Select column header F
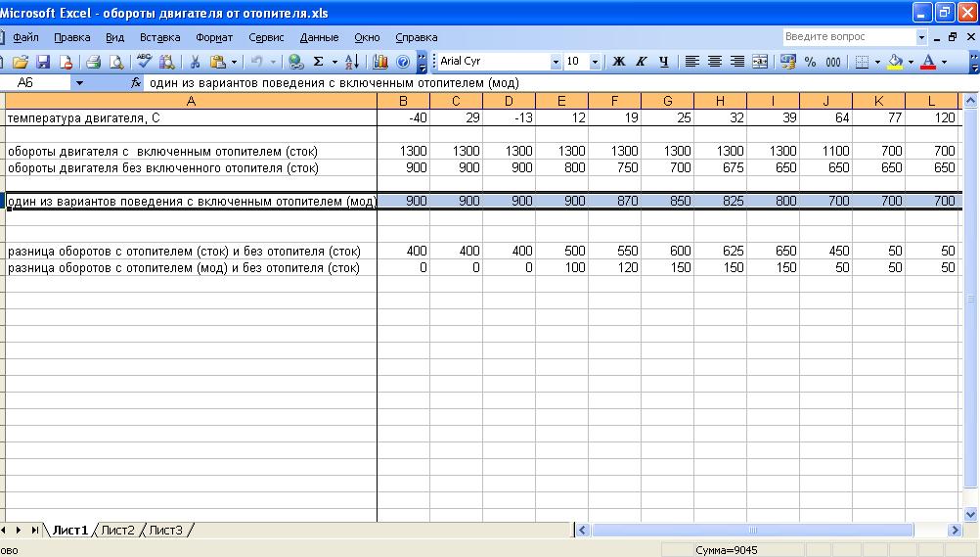This screenshot has height=557, width=980. 614,100
